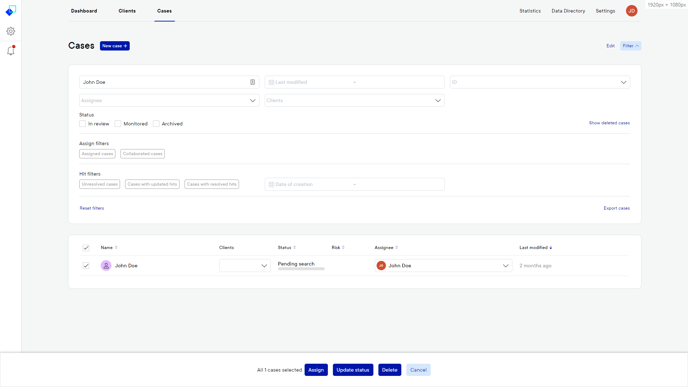Go to the Dashboard tab

pyautogui.click(x=84, y=11)
